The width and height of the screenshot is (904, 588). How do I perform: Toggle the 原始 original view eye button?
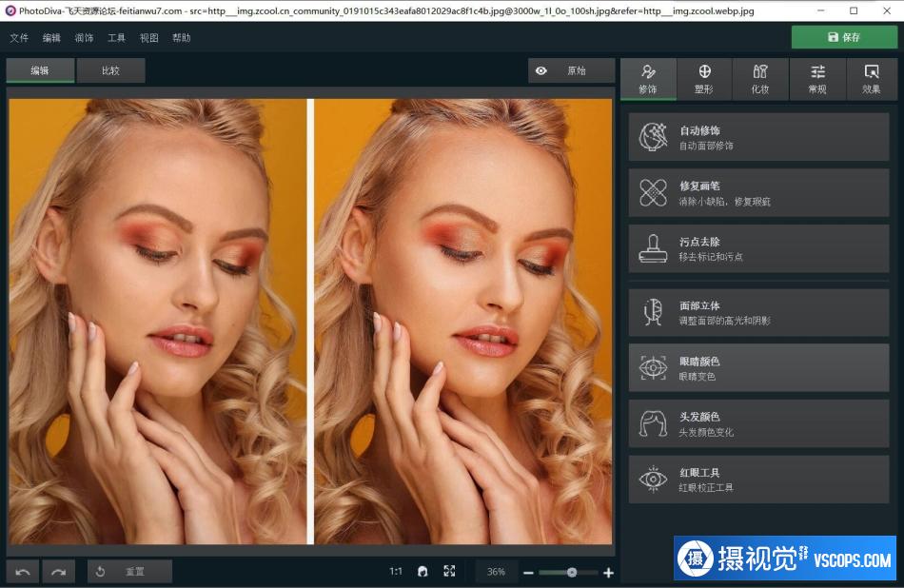[x=571, y=71]
